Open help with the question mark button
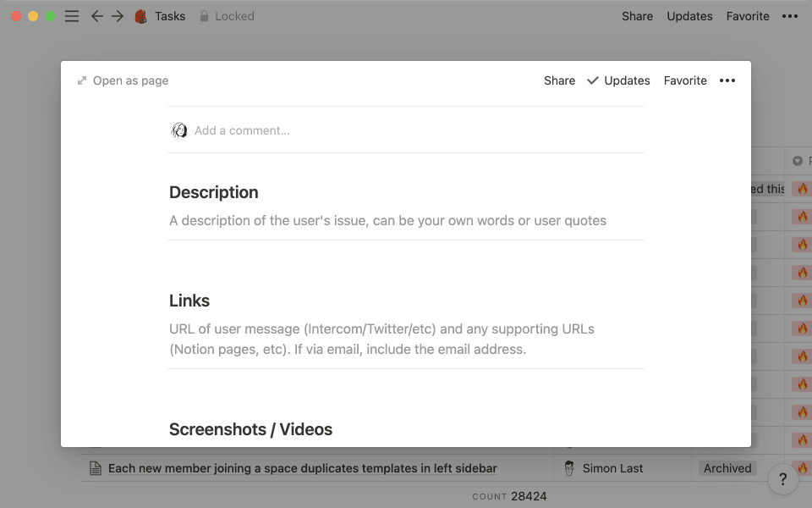 click(782, 478)
